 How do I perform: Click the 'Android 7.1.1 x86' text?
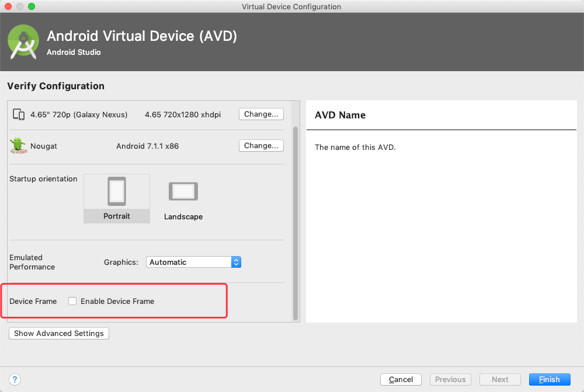pos(148,146)
